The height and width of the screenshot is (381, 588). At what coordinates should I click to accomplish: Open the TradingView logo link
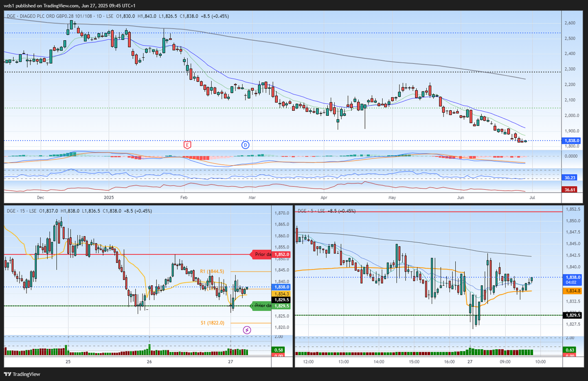(21, 374)
